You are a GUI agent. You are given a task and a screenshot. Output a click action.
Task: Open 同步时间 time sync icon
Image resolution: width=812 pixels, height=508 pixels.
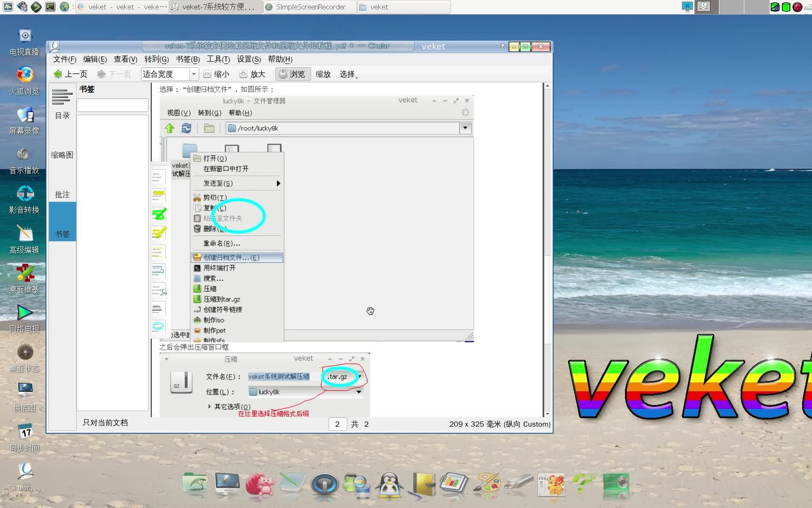pos(24,437)
